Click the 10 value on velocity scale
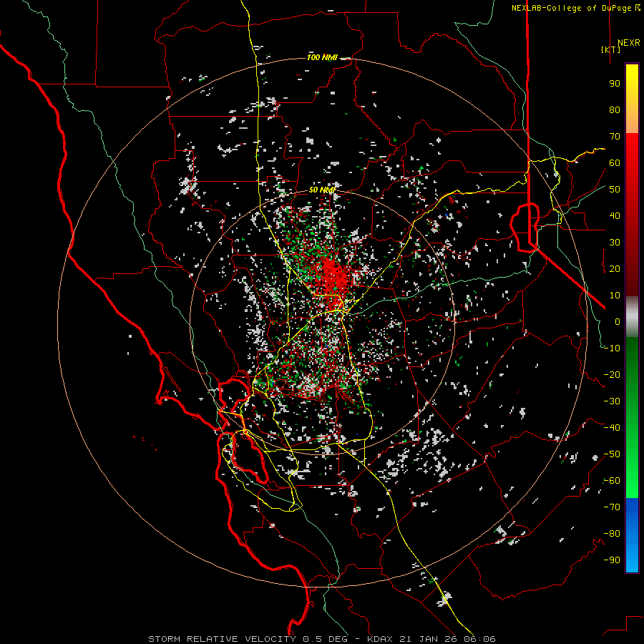Screen dimensions: 644x644 pos(615,296)
